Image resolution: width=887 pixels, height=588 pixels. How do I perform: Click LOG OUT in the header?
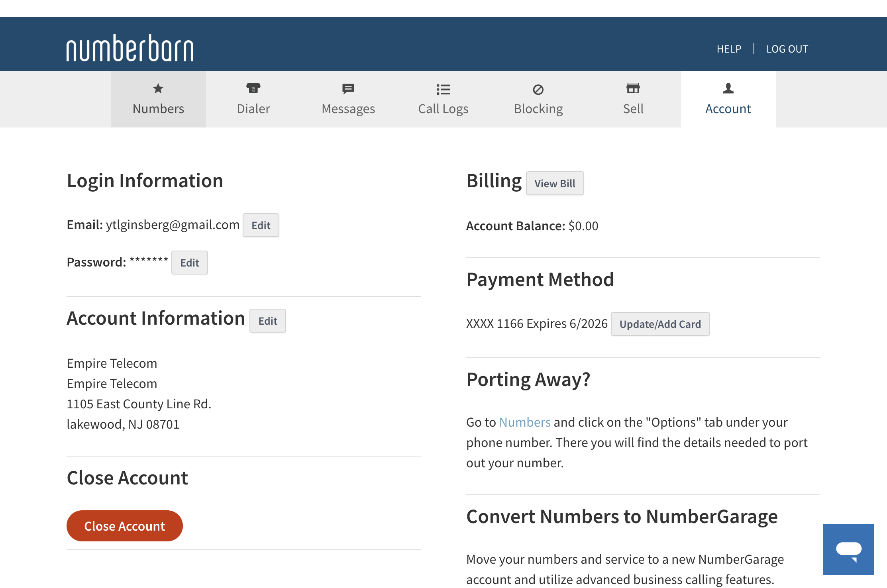787,49
